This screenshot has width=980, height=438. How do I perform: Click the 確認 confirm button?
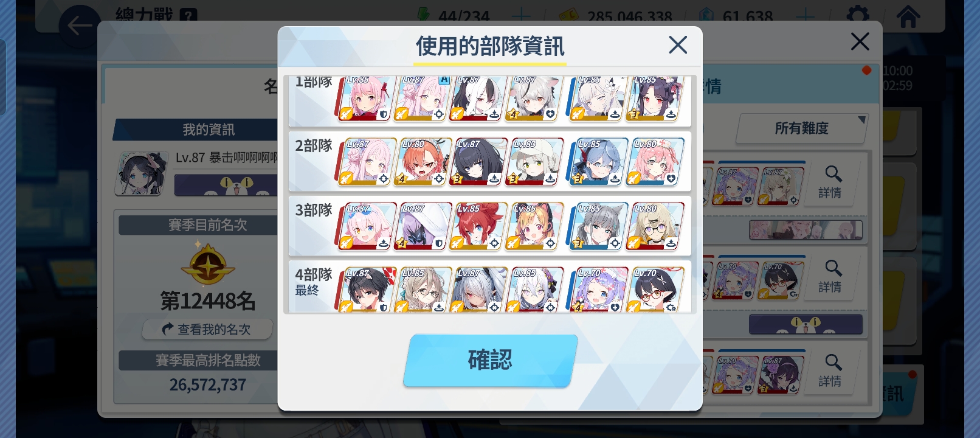pos(490,360)
